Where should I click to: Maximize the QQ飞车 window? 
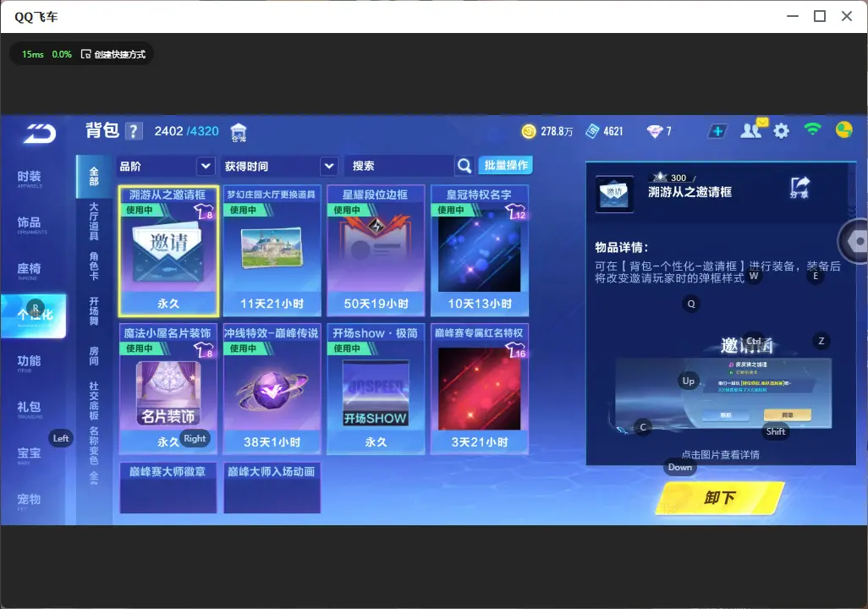coord(820,16)
